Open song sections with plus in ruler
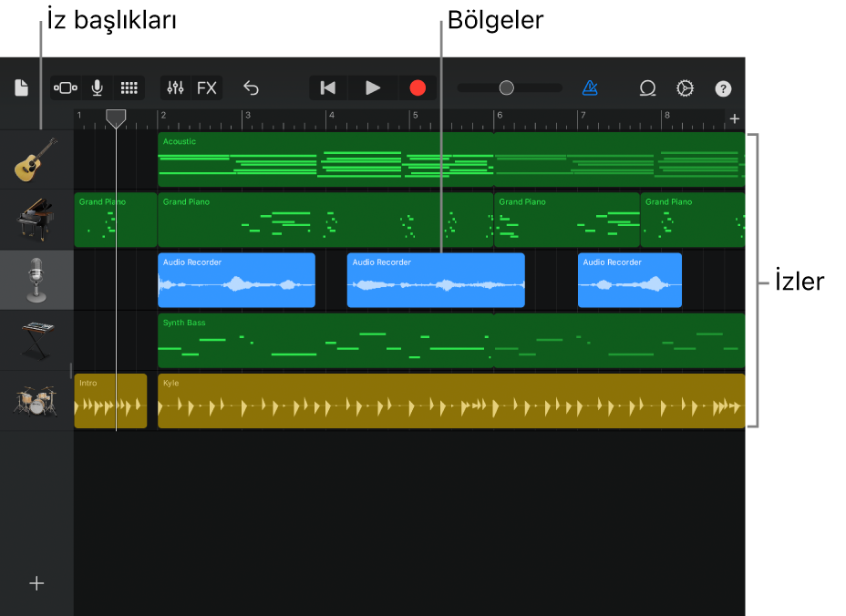846x616 pixels. (734, 118)
